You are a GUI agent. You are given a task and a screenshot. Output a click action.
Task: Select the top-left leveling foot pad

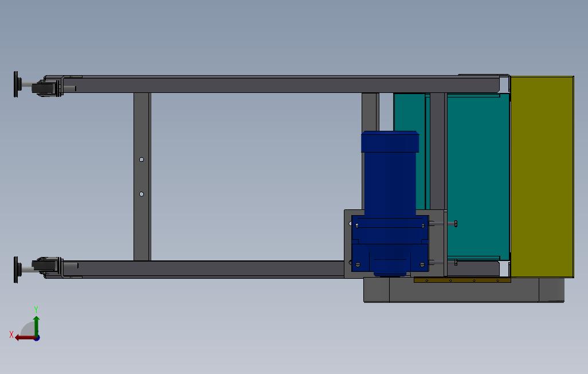coord(15,84)
